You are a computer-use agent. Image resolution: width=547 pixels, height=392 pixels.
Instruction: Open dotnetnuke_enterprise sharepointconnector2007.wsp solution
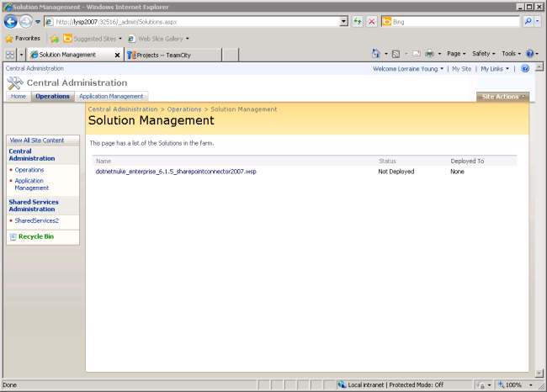[176, 172]
